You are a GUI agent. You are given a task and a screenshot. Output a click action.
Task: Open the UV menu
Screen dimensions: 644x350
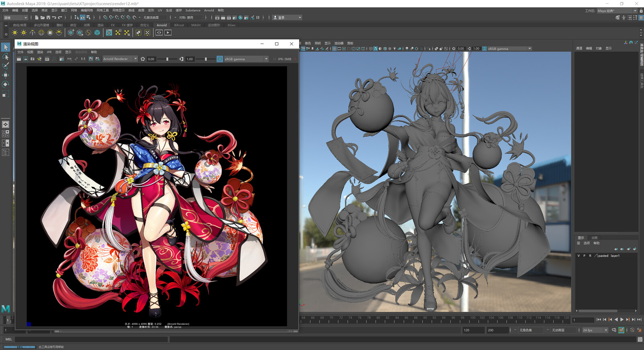click(x=160, y=10)
